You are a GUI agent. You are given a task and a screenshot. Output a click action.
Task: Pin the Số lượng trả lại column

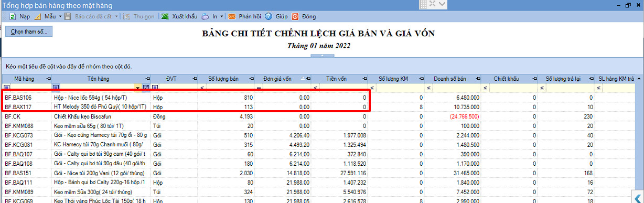591,79
